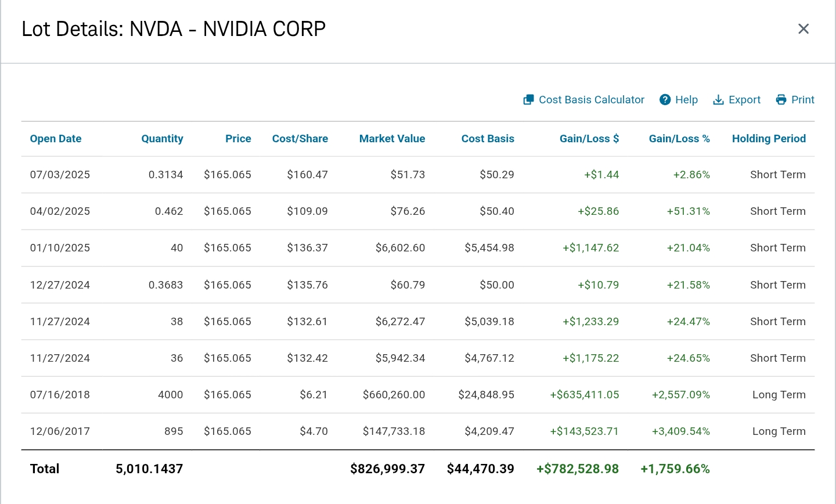
Task: Click gain percentage +2,557.09%
Action: click(x=681, y=395)
